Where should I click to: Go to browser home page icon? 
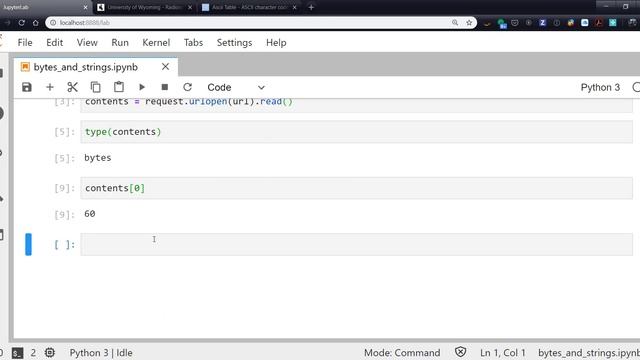point(36,23)
